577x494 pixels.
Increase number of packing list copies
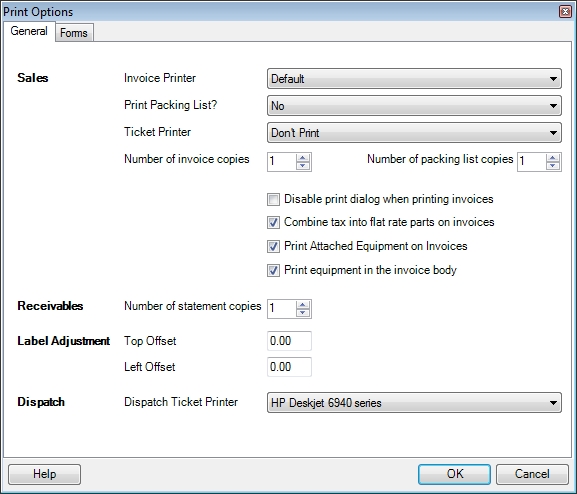coord(553,158)
